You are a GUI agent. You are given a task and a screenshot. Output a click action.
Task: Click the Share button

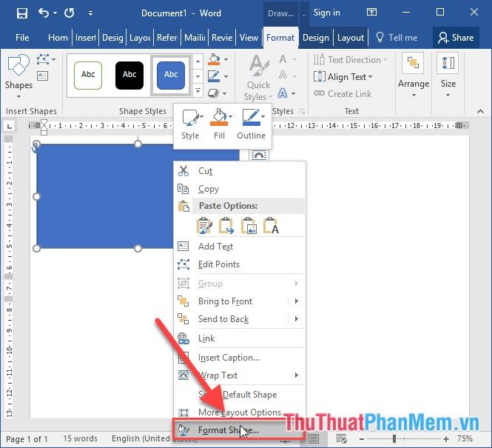(456, 38)
